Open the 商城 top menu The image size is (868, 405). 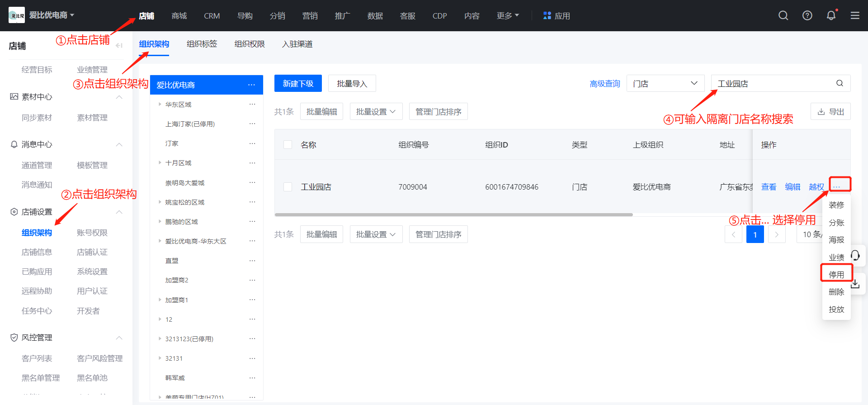tap(179, 15)
